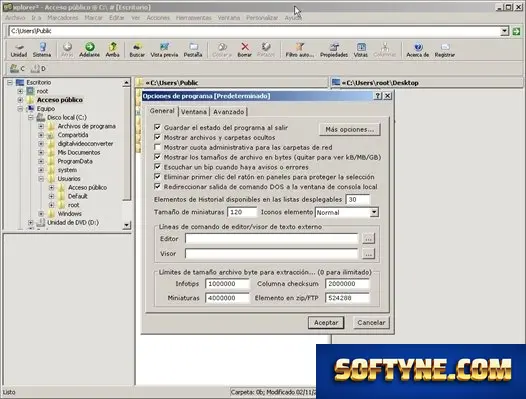Viewport: 526px width, 399px height.
Task: Switch to the Avanzado tab
Action: click(229, 112)
